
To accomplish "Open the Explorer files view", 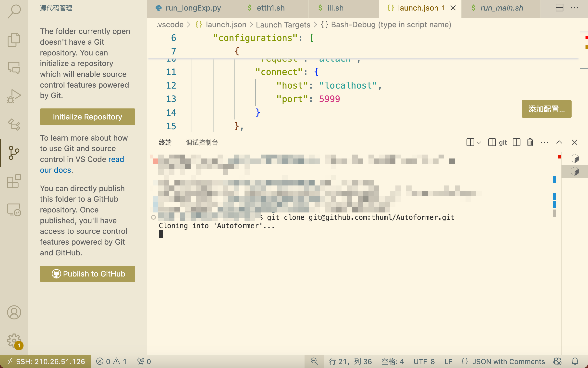I will click(14, 39).
